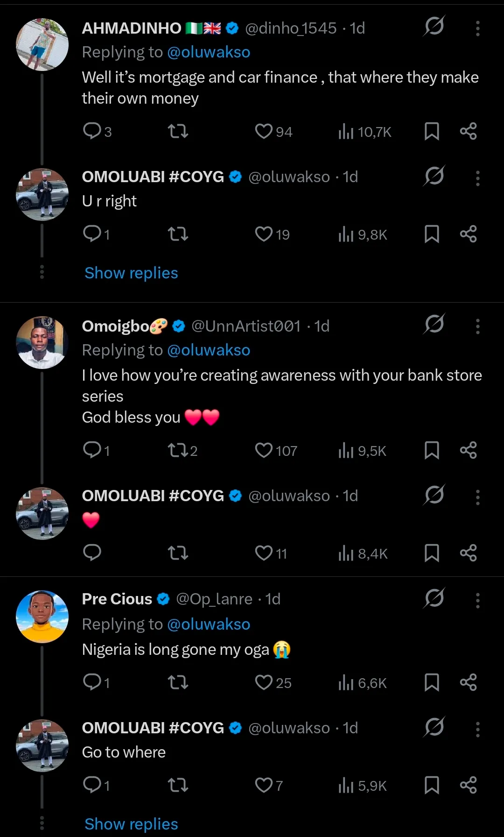Open comments on Omoigbo's reply
The width and height of the screenshot is (504, 837).
92,450
